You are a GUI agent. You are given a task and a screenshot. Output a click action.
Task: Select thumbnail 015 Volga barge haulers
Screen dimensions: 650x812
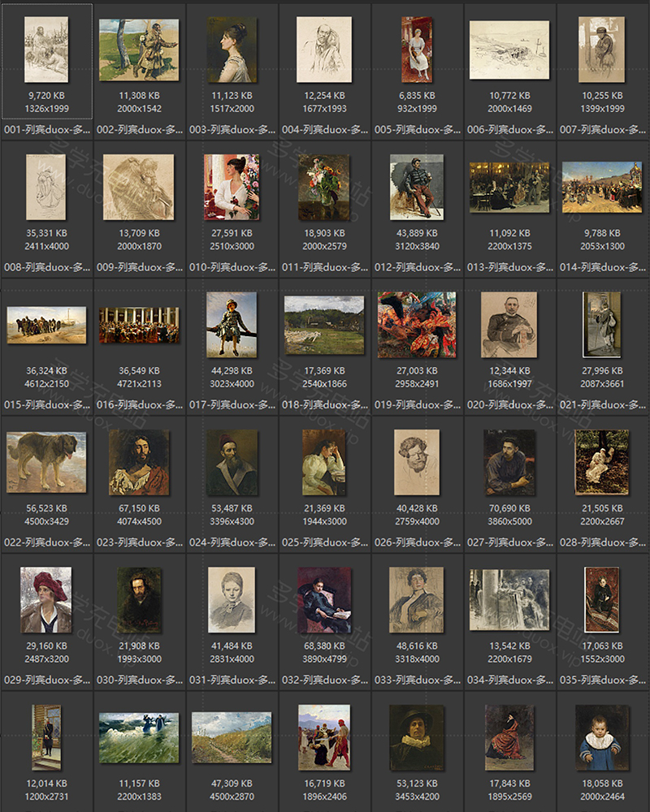point(46,325)
